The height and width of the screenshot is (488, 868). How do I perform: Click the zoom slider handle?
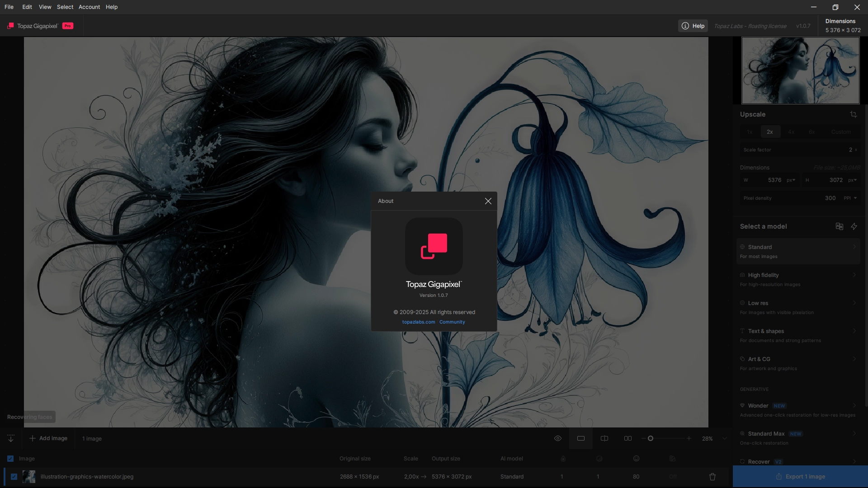click(x=651, y=438)
